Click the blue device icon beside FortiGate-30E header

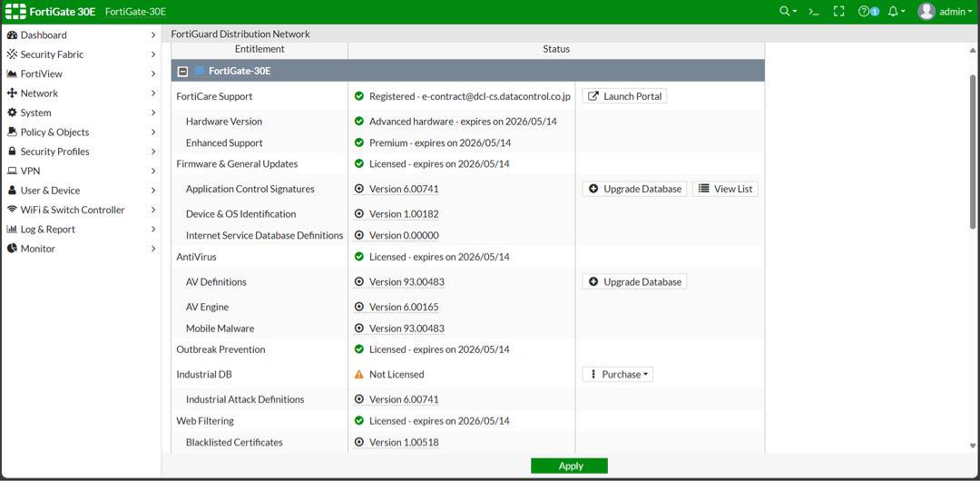(x=200, y=71)
